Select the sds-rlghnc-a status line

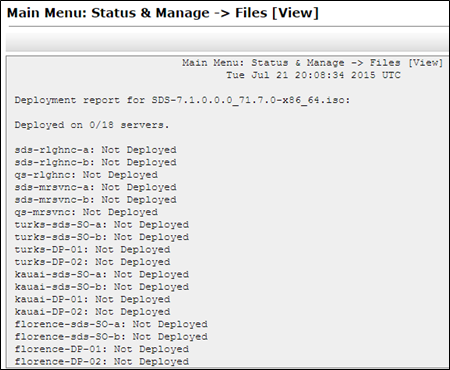[95, 150]
